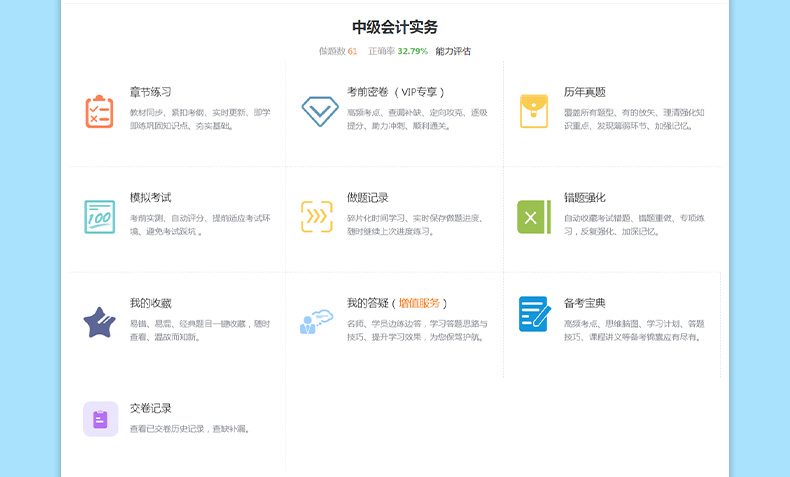Click the 我的收藏 purple star icon
Screen dimensions: 790x477
coord(99,322)
